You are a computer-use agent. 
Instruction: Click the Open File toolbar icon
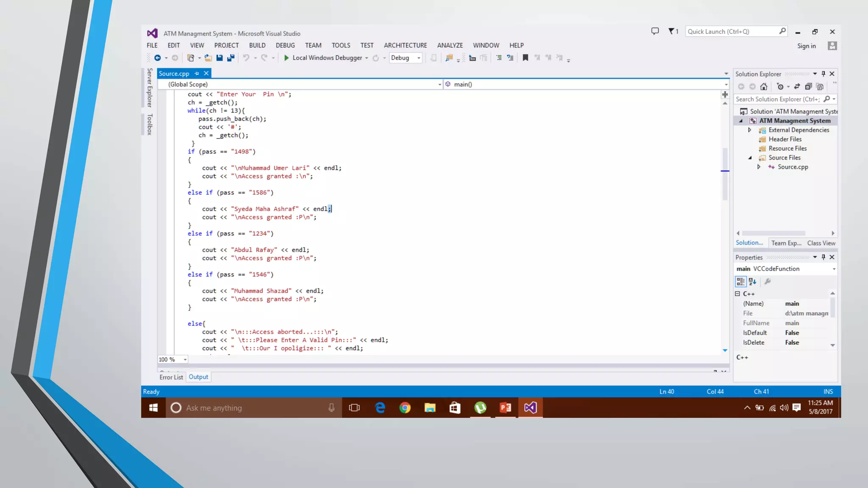click(208, 58)
